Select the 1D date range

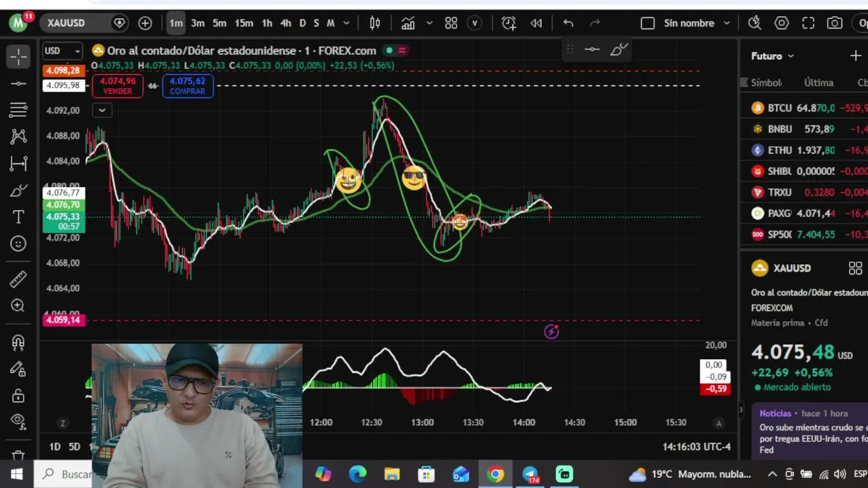point(55,447)
